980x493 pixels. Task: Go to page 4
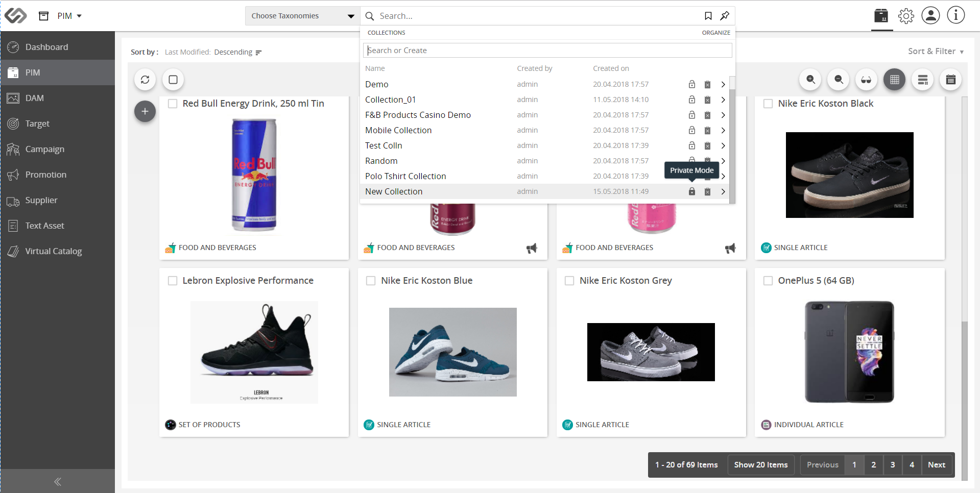pos(912,465)
